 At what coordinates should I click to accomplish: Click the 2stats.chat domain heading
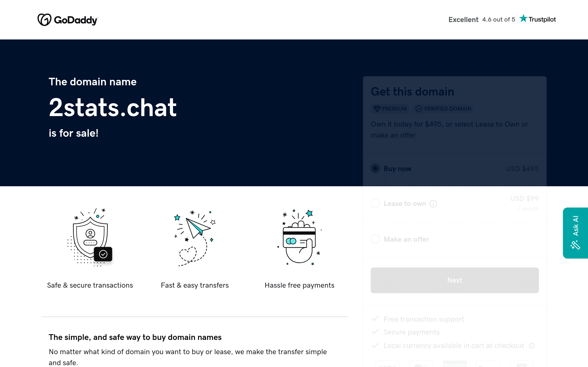113,108
